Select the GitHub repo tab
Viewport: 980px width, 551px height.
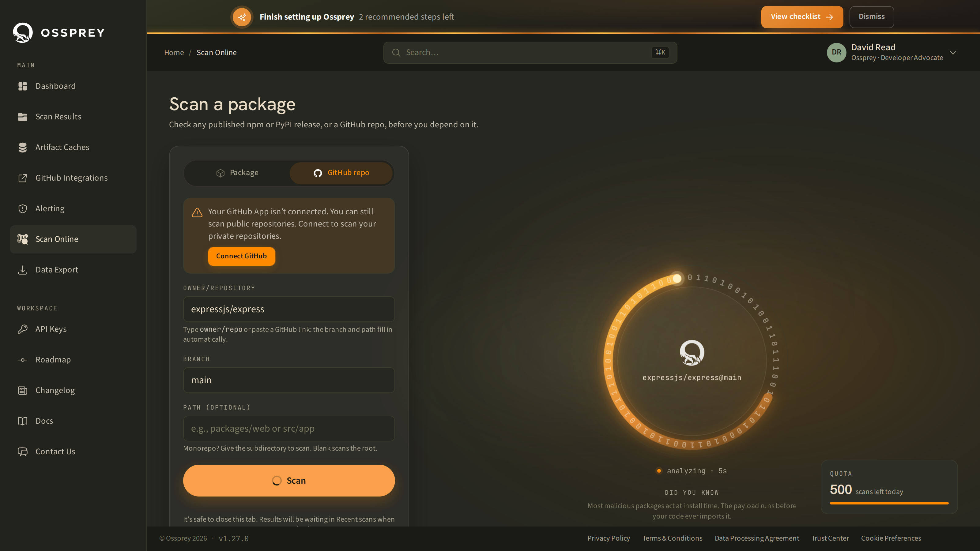pos(341,173)
